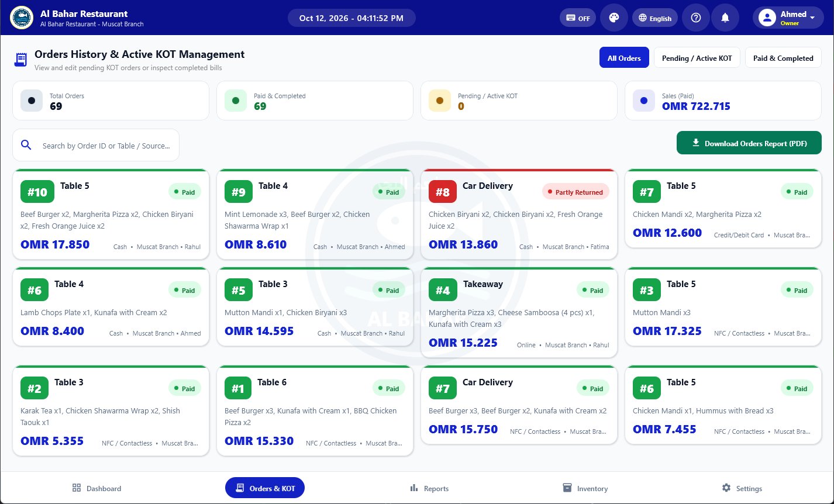Download Orders Report (PDF)
834x504 pixels.
click(749, 143)
